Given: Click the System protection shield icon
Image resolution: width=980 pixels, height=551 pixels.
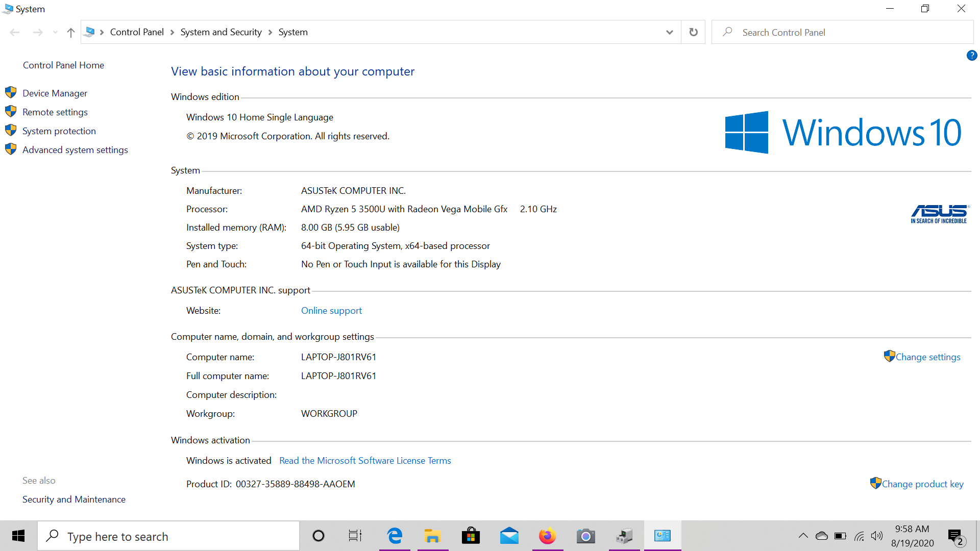Looking at the screenshot, I should click(x=11, y=130).
